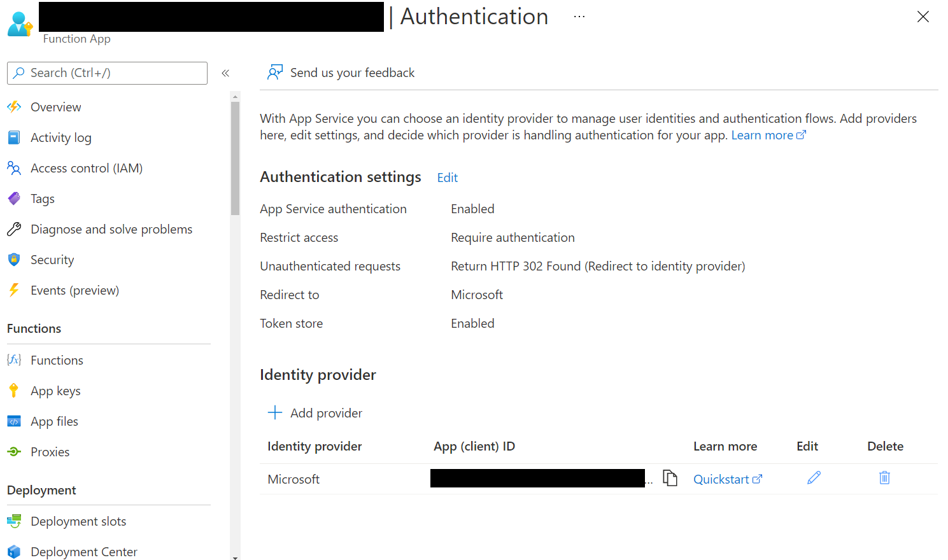Click Add provider
The height and width of the screenshot is (560, 948).
pyautogui.click(x=315, y=412)
